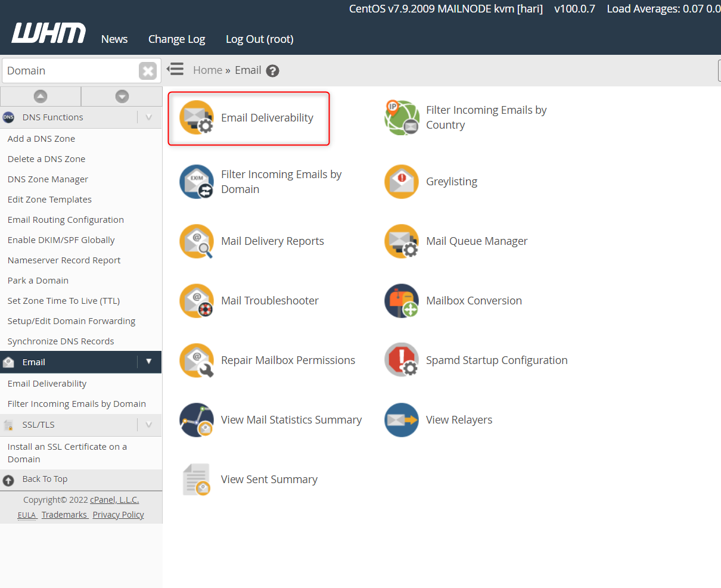Select Park a Domain in sidebar
Image resolution: width=721 pixels, height=588 pixels.
point(38,281)
